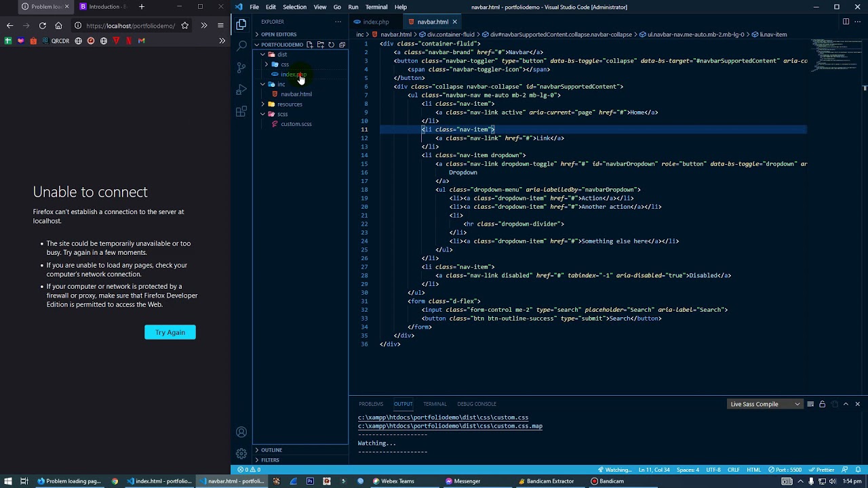868x488 pixels.
Task: Open the Netflix bookmark
Action: coord(129,41)
